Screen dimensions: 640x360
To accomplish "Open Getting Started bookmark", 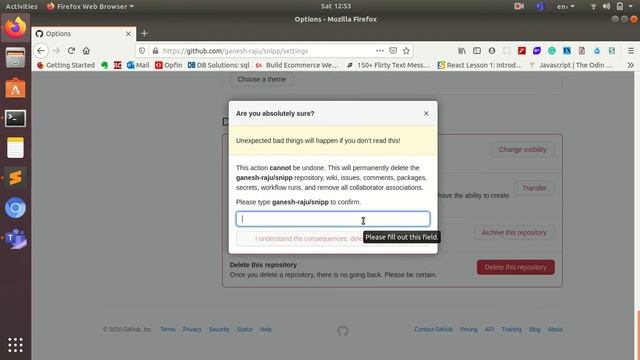I will (66, 65).
